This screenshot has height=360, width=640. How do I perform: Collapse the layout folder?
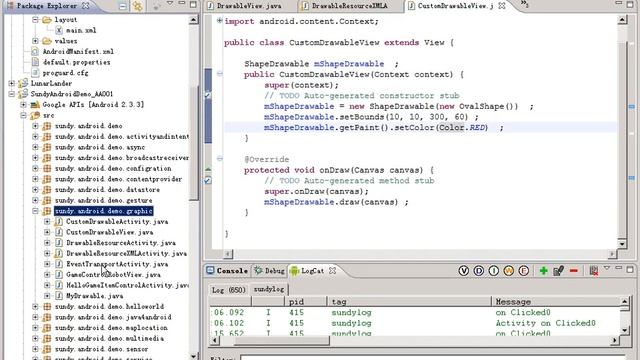pos(35,20)
